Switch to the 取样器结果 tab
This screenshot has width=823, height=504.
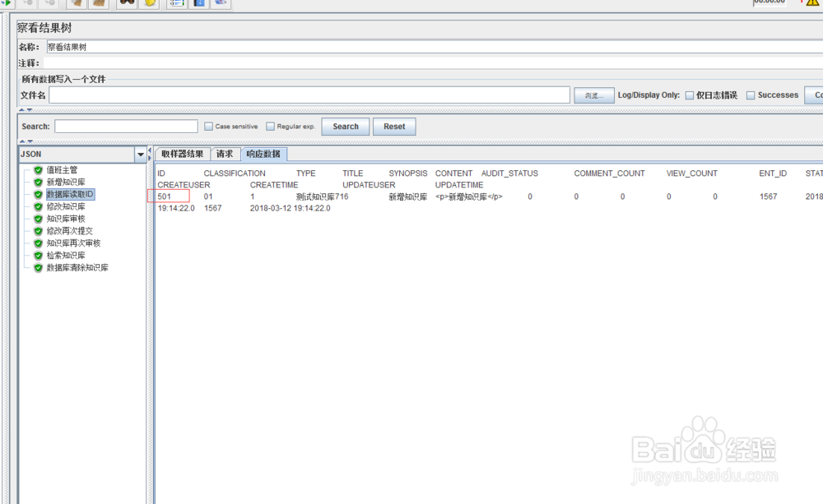tap(182, 155)
